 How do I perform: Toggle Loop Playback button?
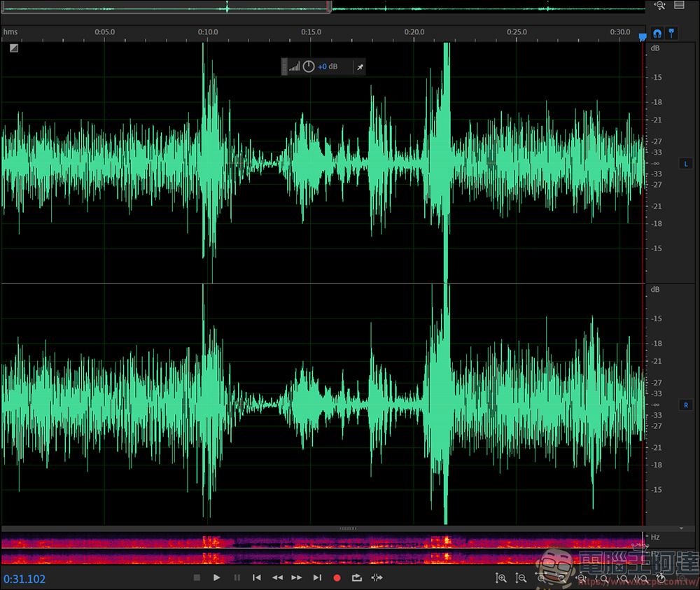point(357,577)
